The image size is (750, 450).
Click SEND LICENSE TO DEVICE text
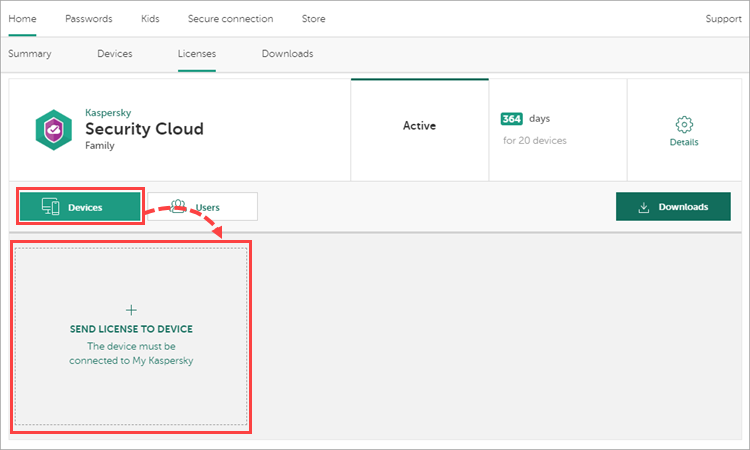(131, 329)
